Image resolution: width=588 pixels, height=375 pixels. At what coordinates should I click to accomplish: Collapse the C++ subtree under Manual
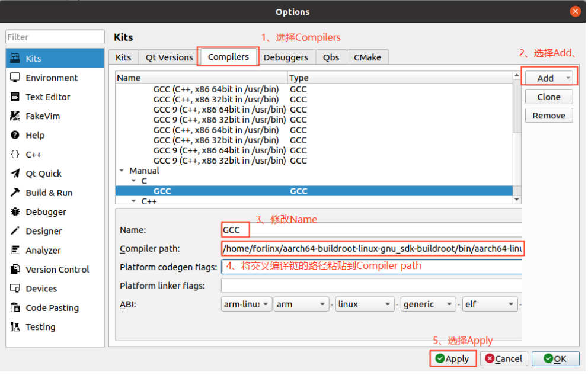click(x=133, y=201)
